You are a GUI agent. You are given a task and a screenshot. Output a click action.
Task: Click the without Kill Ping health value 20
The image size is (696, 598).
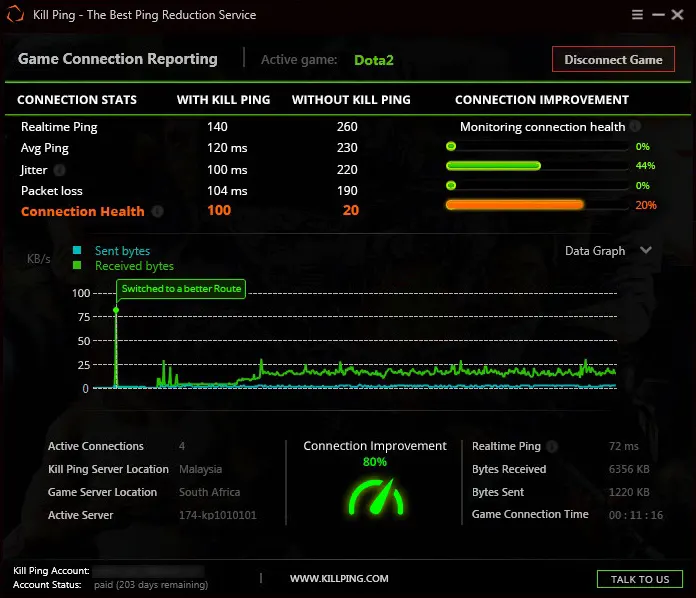click(x=351, y=210)
